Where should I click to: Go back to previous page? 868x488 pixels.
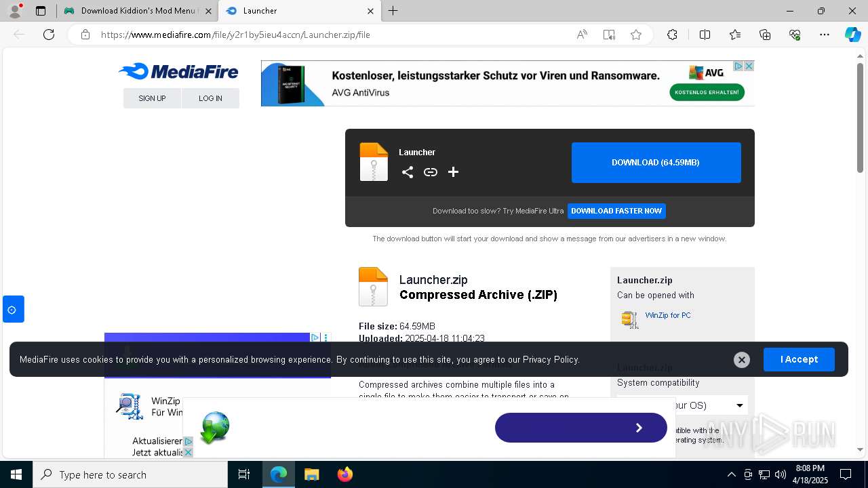coord(19,35)
